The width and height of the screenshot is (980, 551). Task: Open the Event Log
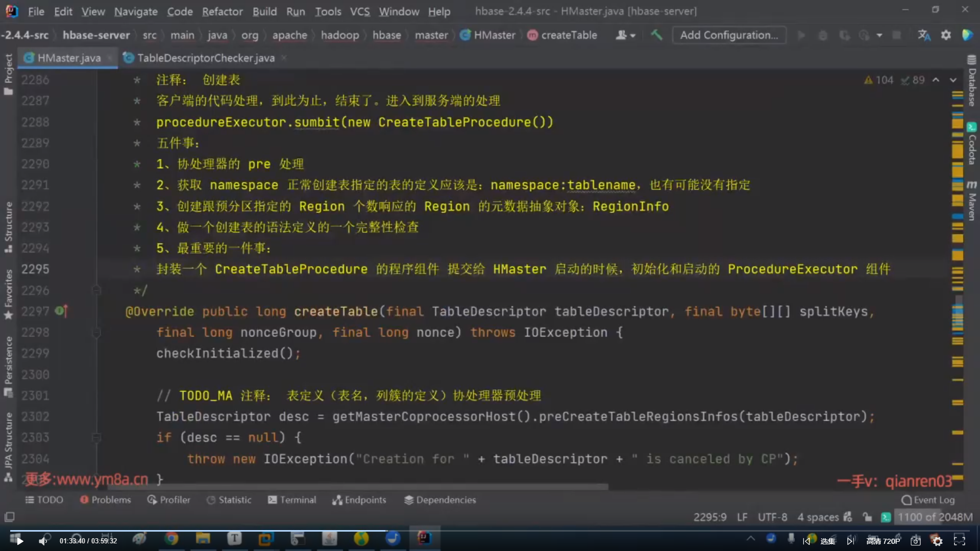928,500
